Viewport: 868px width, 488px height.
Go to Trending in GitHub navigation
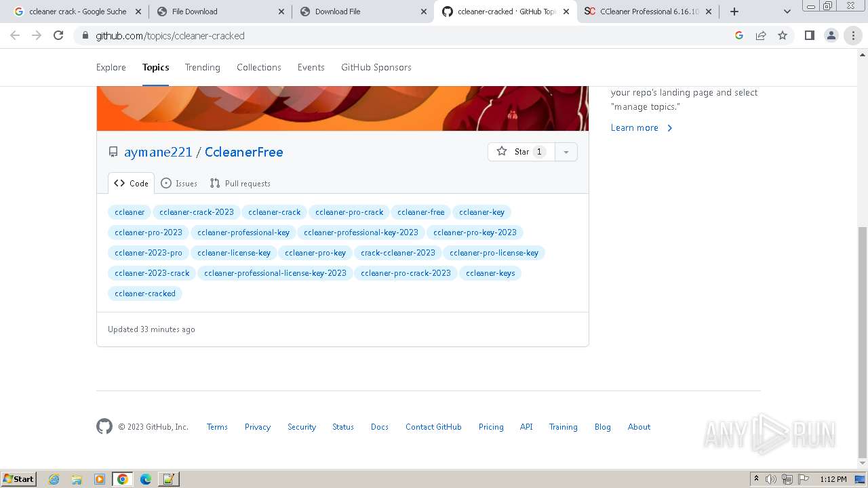point(203,67)
